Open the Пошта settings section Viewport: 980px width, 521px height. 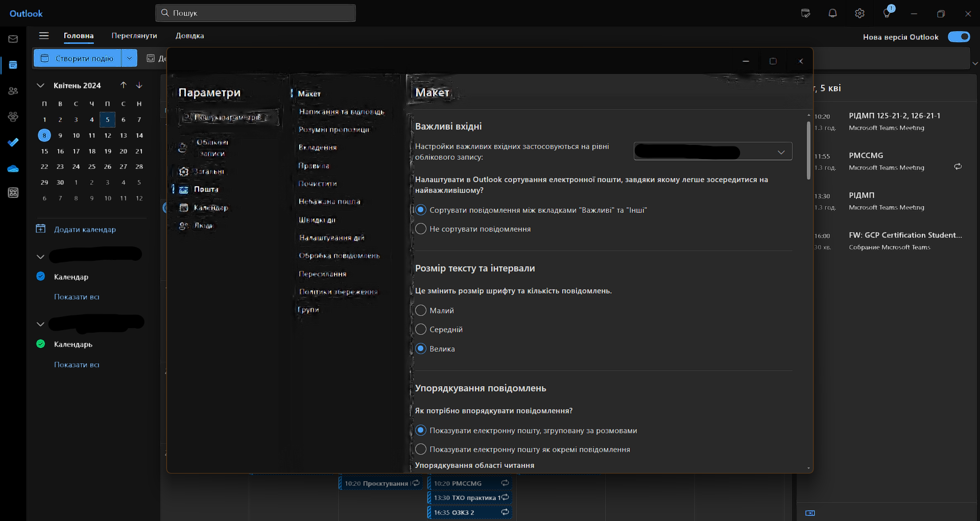[x=206, y=189]
